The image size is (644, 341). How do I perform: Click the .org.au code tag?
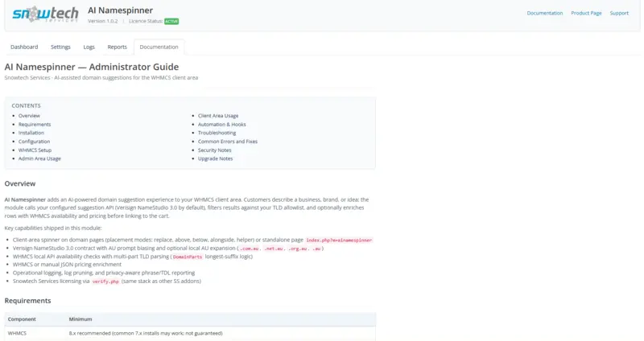point(297,249)
